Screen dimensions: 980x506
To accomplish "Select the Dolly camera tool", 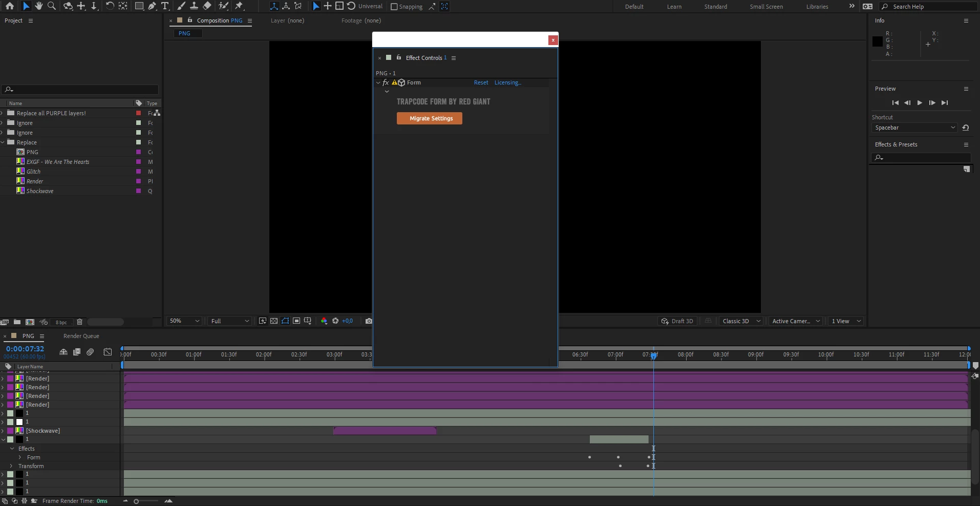I will pos(94,6).
